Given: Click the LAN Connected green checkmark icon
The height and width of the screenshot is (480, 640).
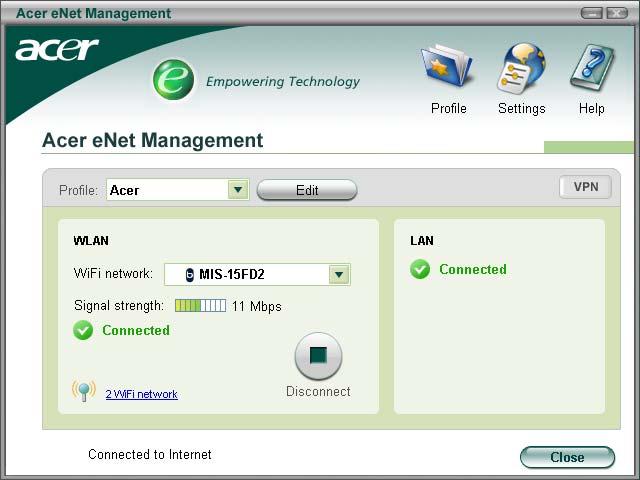Looking at the screenshot, I should 420,269.
